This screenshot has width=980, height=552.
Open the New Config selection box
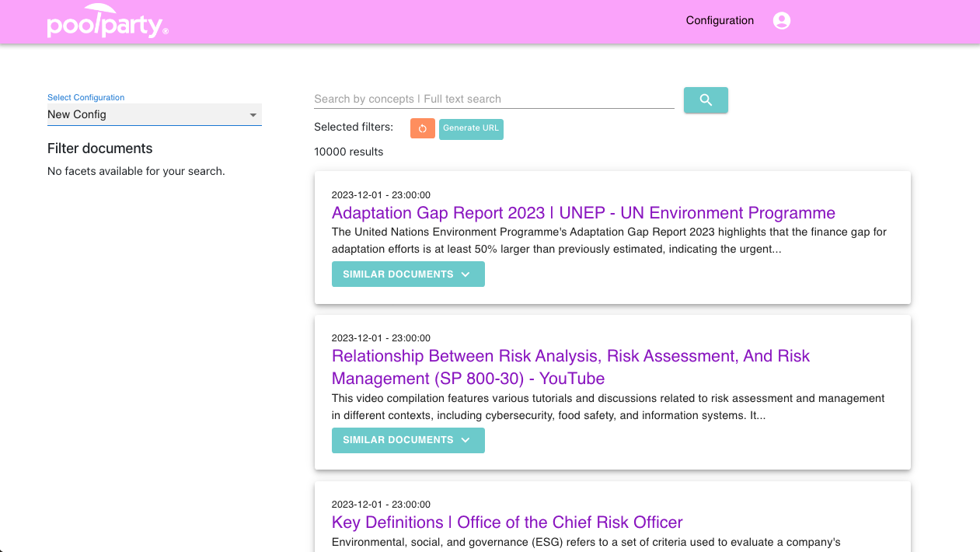point(148,114)
